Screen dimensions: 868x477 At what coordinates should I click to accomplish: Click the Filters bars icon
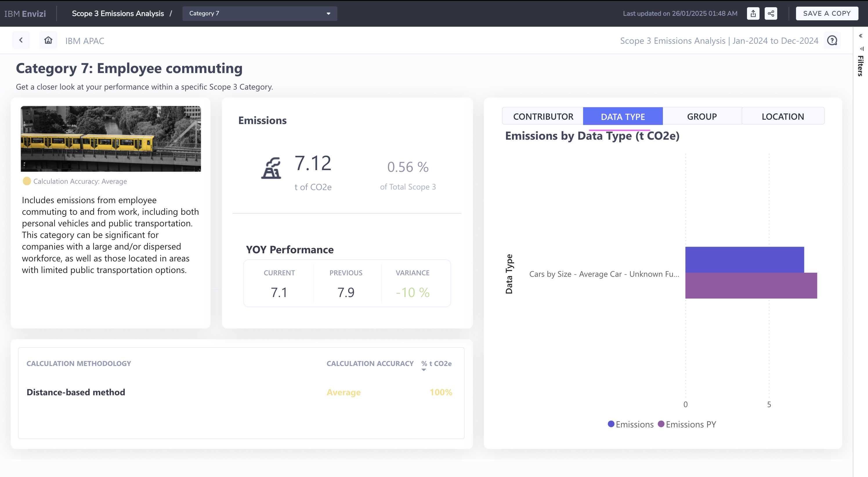pyautogui.click(x=862, y=49)
